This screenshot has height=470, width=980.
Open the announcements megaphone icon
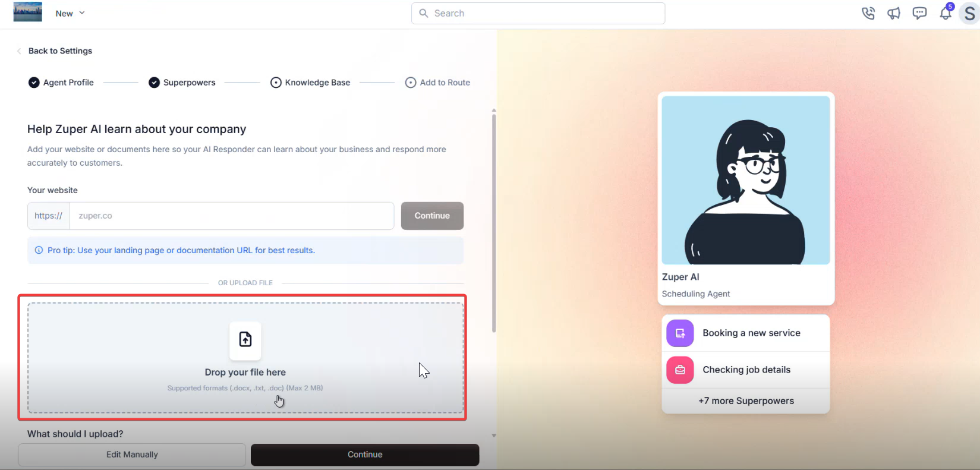point(894,13)
